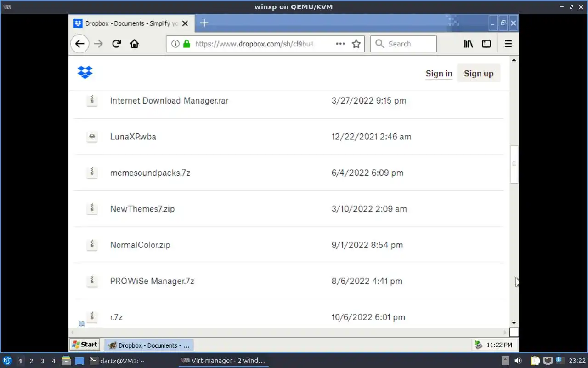This screenshot has height=368, width=588.
Task: Click the date 12/22/2021 2:46 am
Action: coord(371,137)
